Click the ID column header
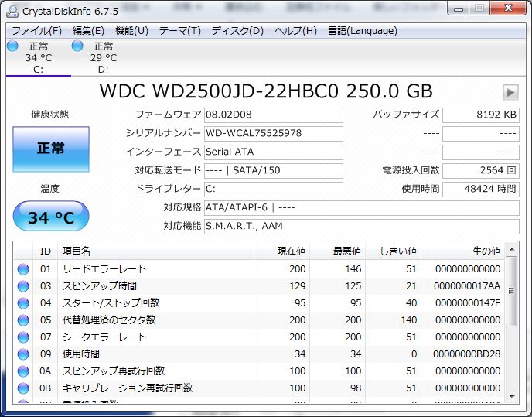 pyautogui.click(x=46, y=251)
